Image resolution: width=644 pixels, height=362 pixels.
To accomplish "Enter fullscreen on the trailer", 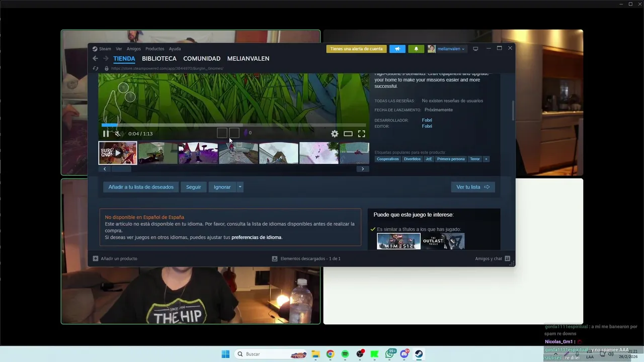I will (361, 134).
